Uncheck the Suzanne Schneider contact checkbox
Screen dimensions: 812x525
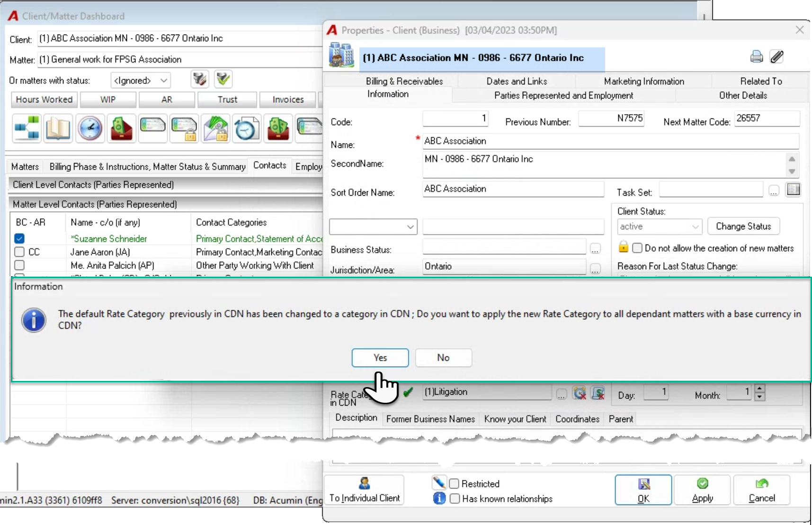[19, 238]
